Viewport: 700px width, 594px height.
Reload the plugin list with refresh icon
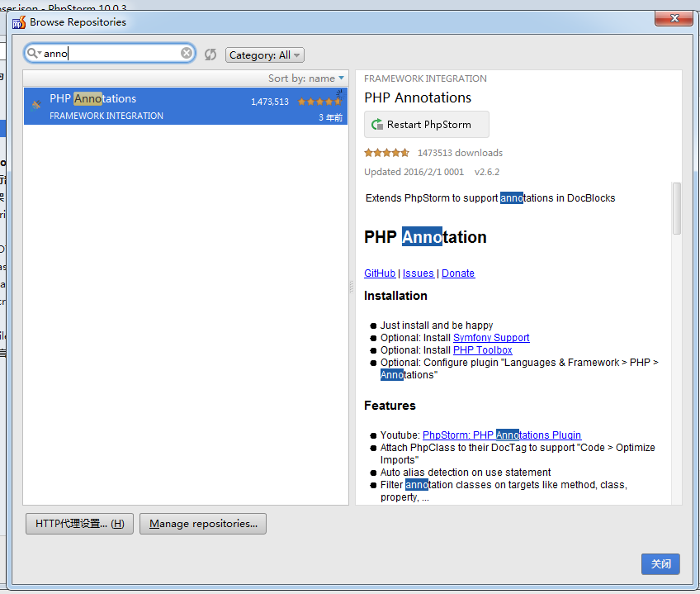click(210, 55)
